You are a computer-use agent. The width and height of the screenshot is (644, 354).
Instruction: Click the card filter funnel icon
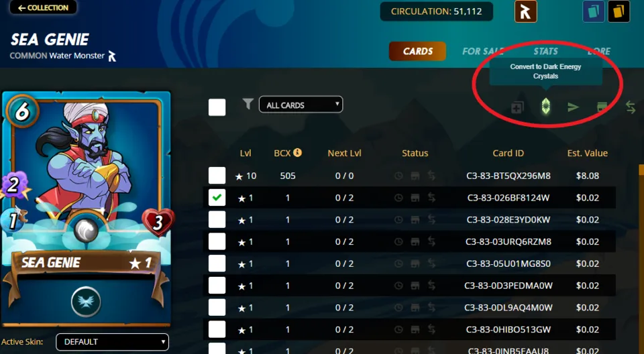[x=248, y=104]
